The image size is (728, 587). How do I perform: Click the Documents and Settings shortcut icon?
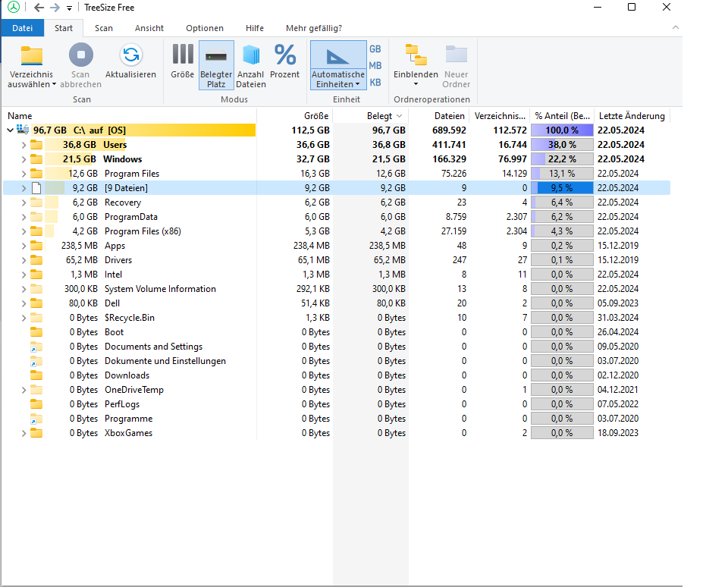pyautogui.click(x=36, y=347)
